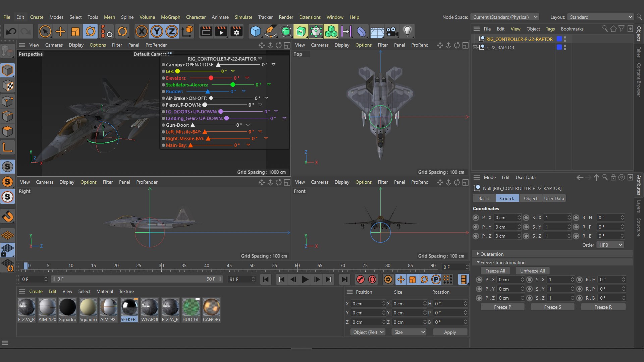Select the CANOPY material thumbnail
644x362 pixels.
point(211,307)
